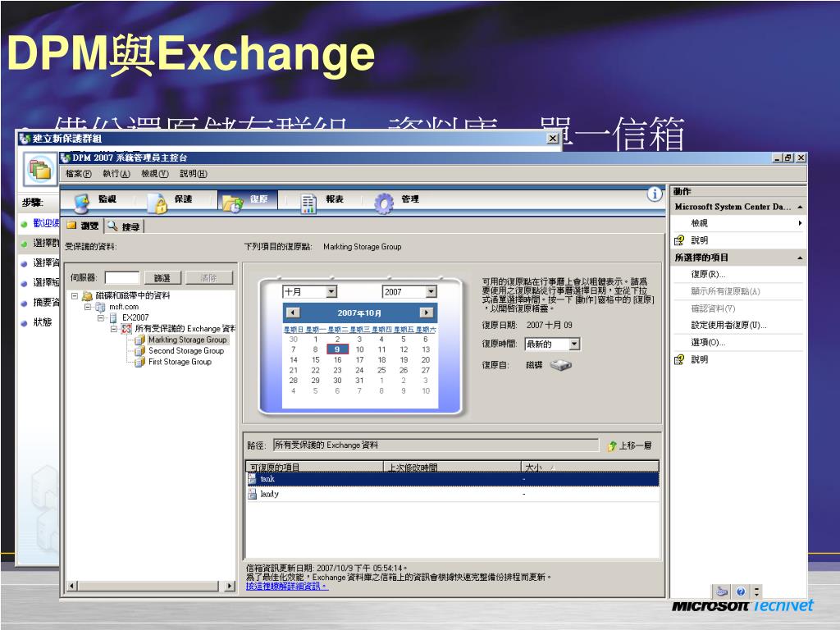Image resolution: width=840 pixels, height=630 pixels.
Task: Select First Storage Group in tree
Action: (x=180, y=362)
